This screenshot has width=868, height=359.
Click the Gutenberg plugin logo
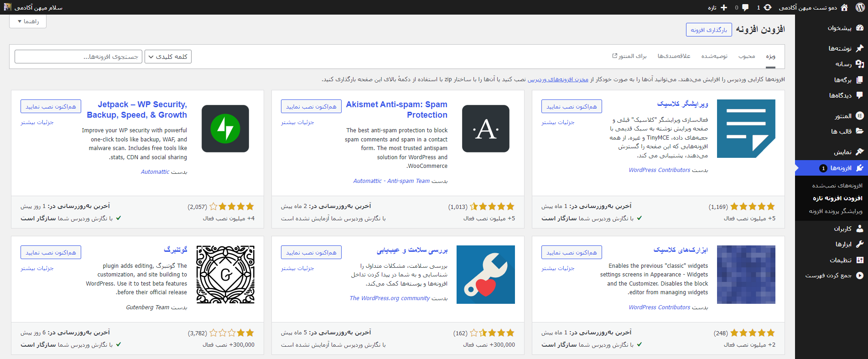point(225,275)
